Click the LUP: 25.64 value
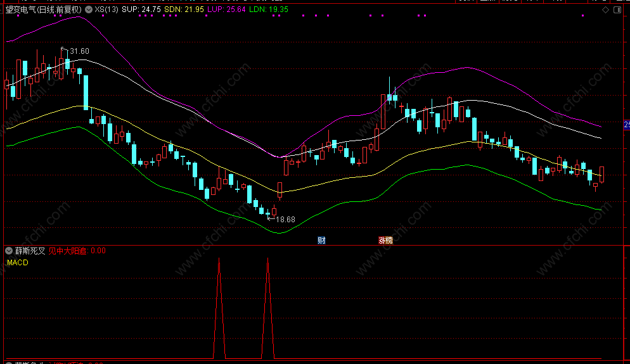 [x=227, y=9]
